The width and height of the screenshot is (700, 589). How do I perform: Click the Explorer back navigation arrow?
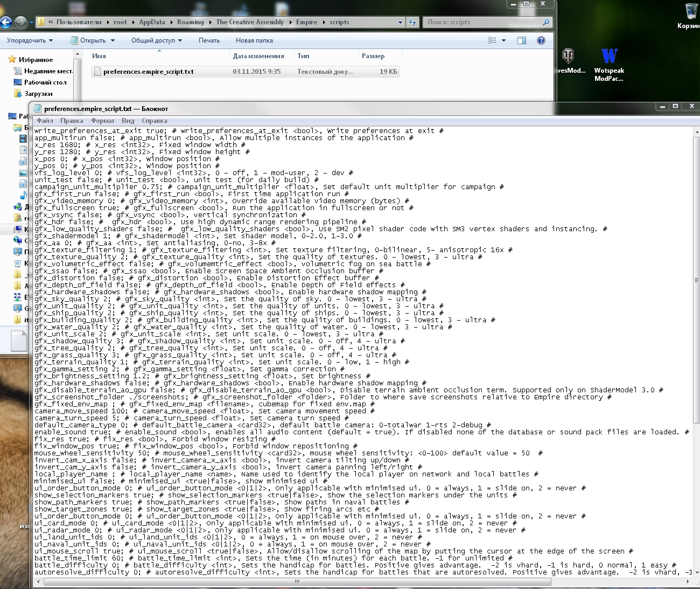[x=5, y=22]
